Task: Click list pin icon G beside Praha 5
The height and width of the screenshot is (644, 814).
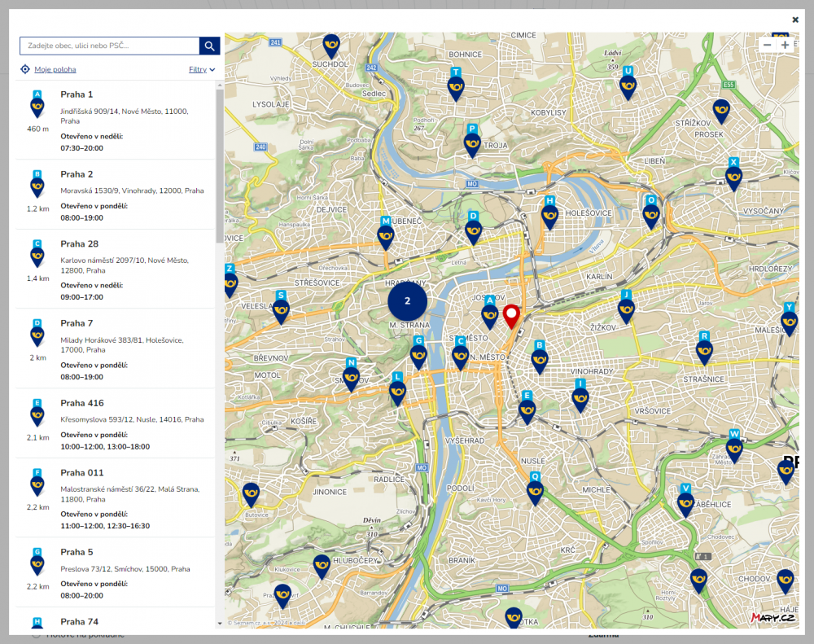Action: (x=37, y=563)
